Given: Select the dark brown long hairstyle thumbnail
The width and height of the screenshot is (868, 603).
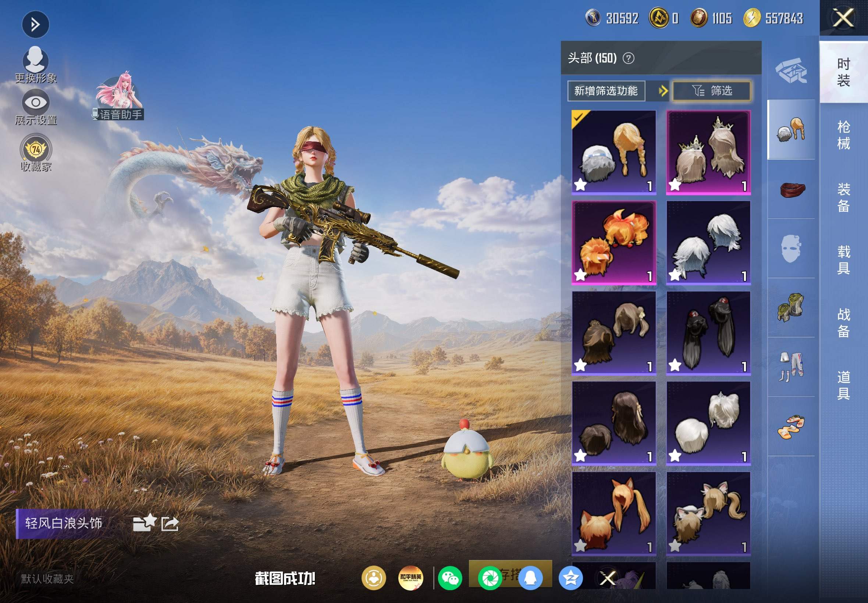Looking at the screenshot, I should (x=614, y=424).
